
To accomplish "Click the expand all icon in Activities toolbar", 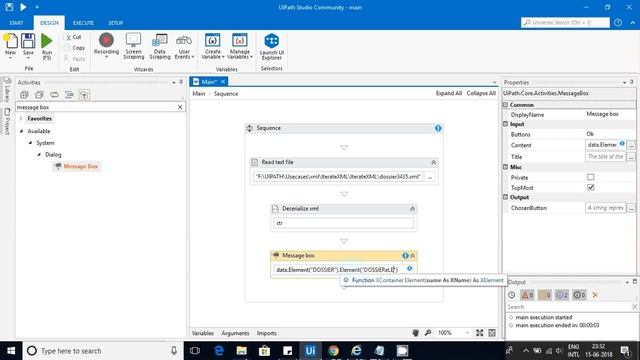I will pos(24,95).
